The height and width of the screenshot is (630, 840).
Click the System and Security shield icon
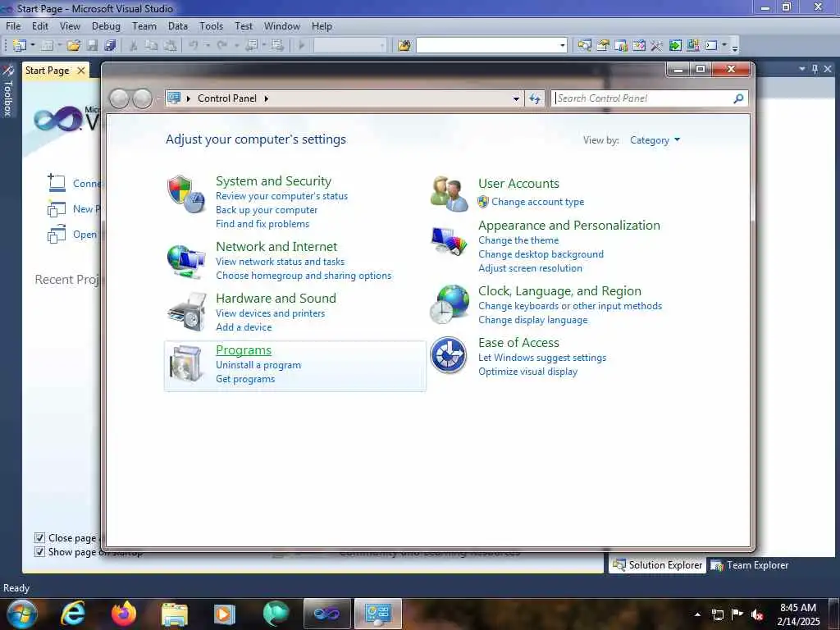[x=185, y=194]
